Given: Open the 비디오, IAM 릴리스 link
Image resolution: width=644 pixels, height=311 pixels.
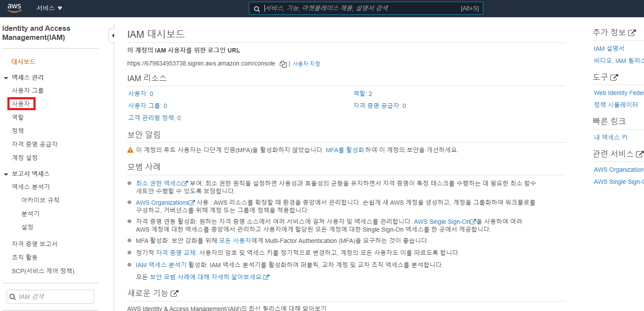Looking at the screenshot, I should (619, 61).
